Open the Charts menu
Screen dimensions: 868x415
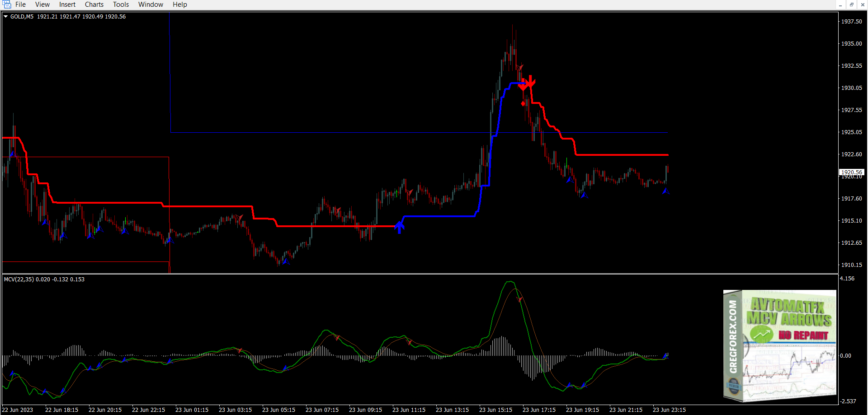pyautogui.click(x=94, y=5)
